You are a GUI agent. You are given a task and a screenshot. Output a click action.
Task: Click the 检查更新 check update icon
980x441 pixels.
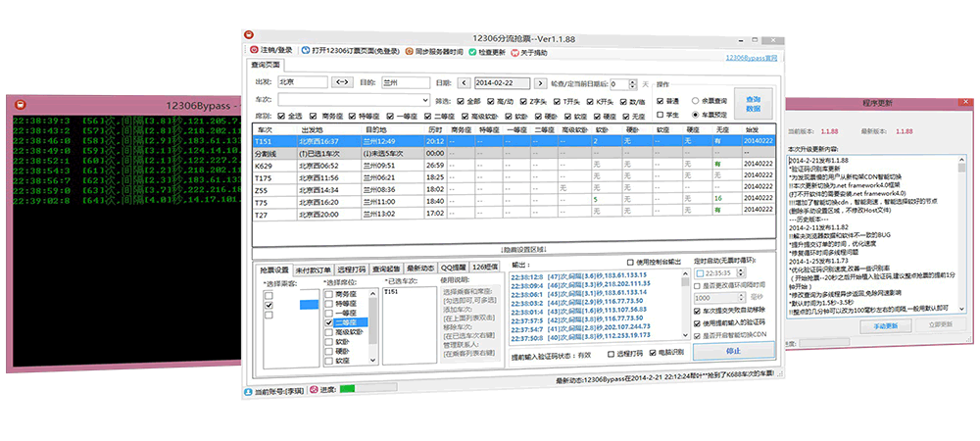pos(472,51)
